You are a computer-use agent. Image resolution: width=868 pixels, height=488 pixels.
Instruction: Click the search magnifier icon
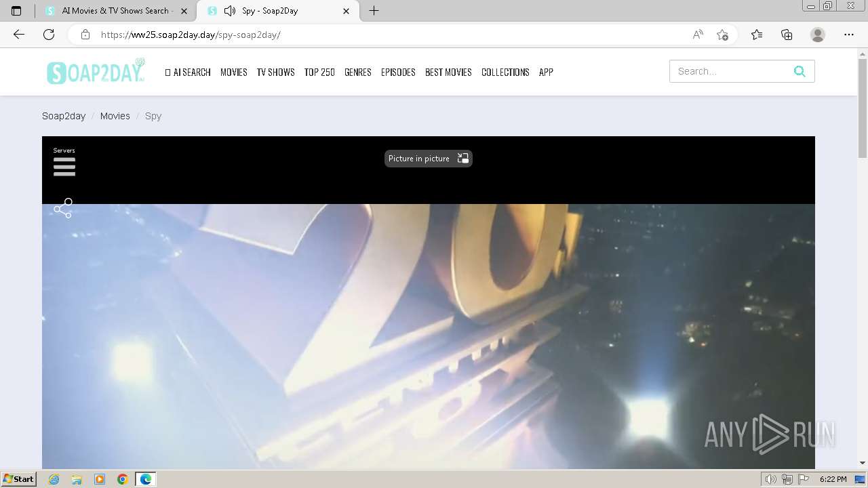click(800, 71)
